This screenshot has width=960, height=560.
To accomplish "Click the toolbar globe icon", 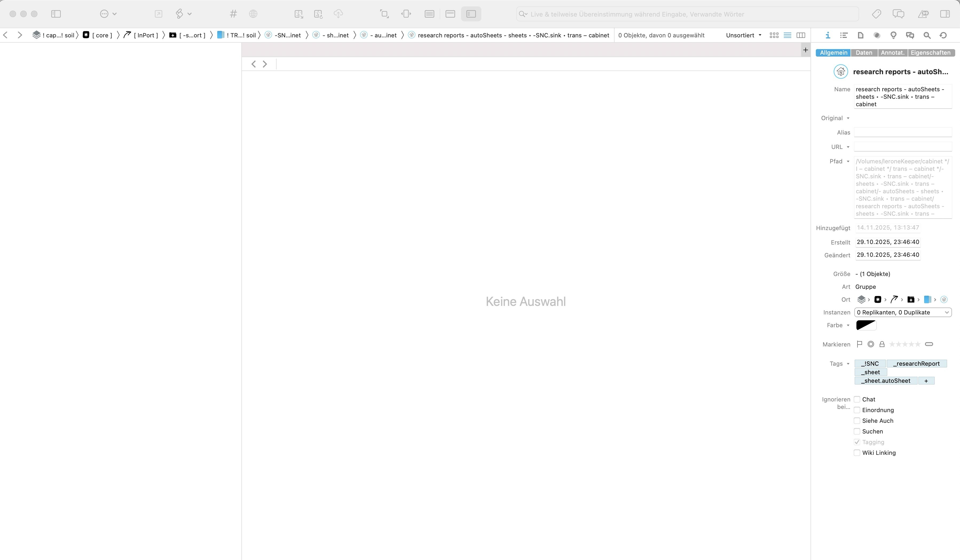I will [253, 14].
